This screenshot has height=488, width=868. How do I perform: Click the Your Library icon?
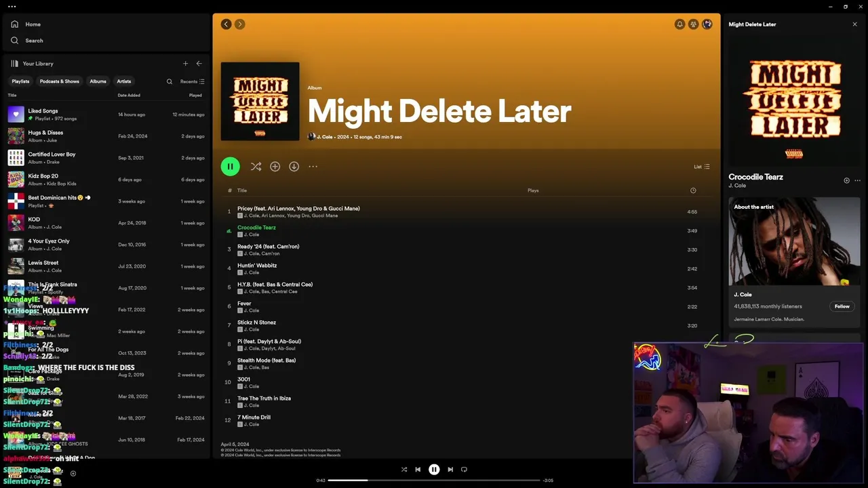[15, 64]
